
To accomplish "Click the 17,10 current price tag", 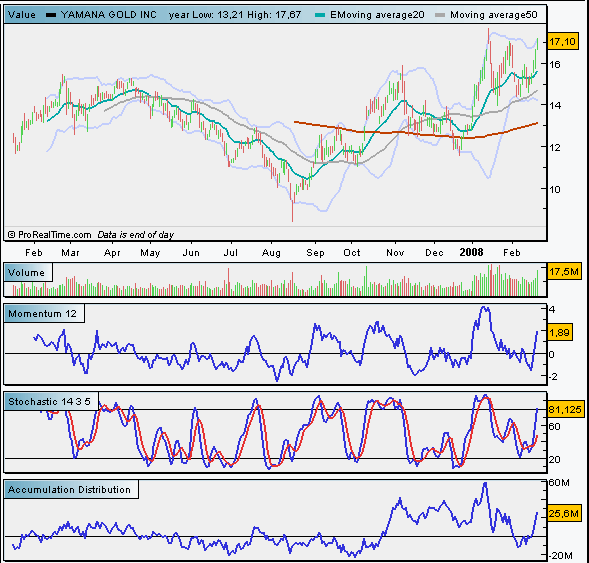I will click(x=562, y=41).
